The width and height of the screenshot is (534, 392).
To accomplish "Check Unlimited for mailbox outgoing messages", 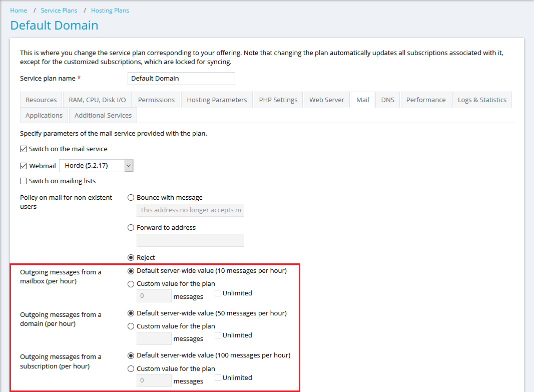I will [218, 293].
